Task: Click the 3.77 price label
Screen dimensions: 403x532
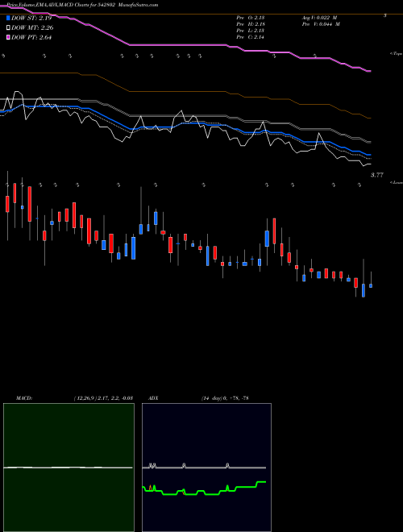Action: tap(377, 175)
